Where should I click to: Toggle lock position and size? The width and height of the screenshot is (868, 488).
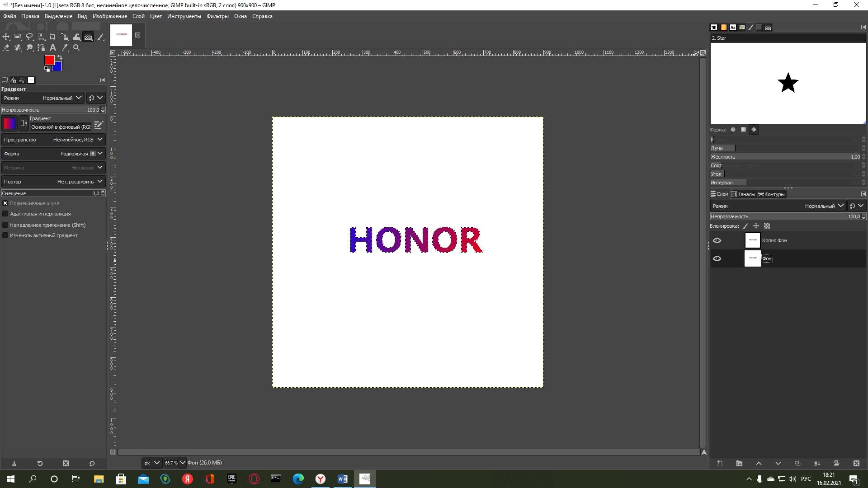tap(756, 226)
